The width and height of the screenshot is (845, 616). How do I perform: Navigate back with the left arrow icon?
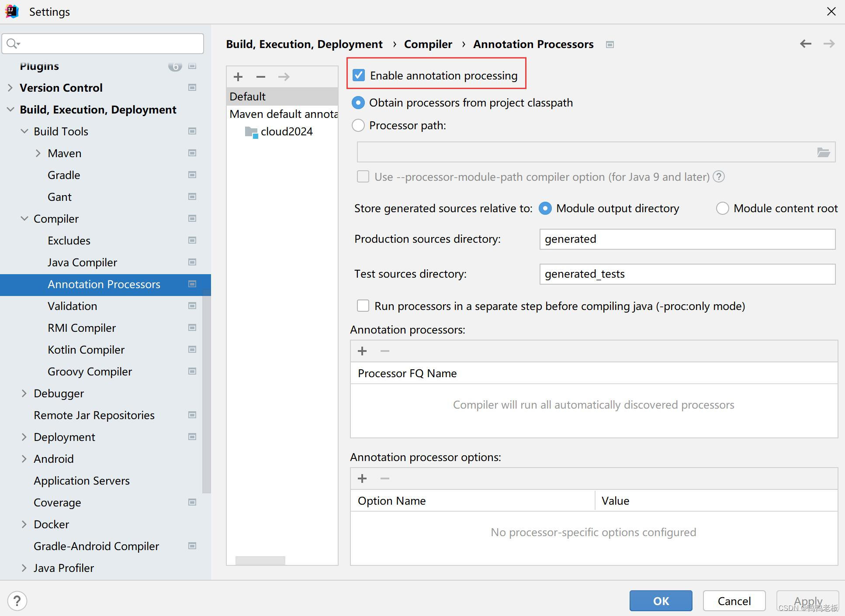pyautogui.click(x=805, y=44)
